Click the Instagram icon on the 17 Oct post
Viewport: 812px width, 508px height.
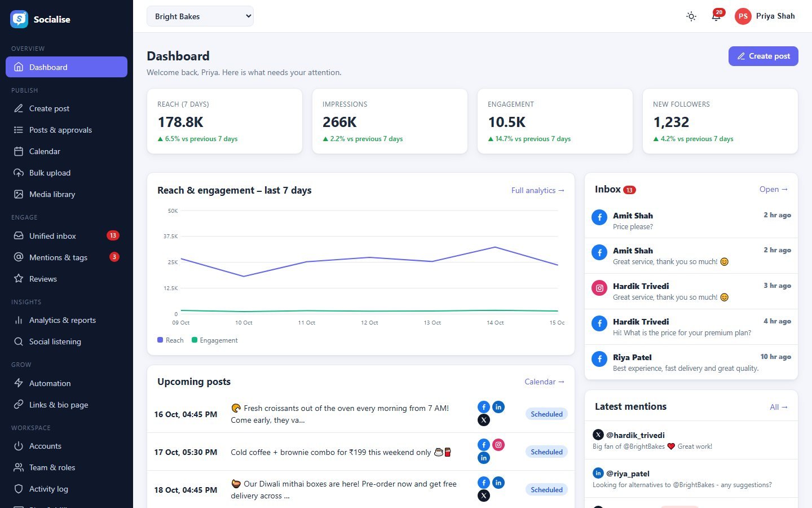click(498, 445)
